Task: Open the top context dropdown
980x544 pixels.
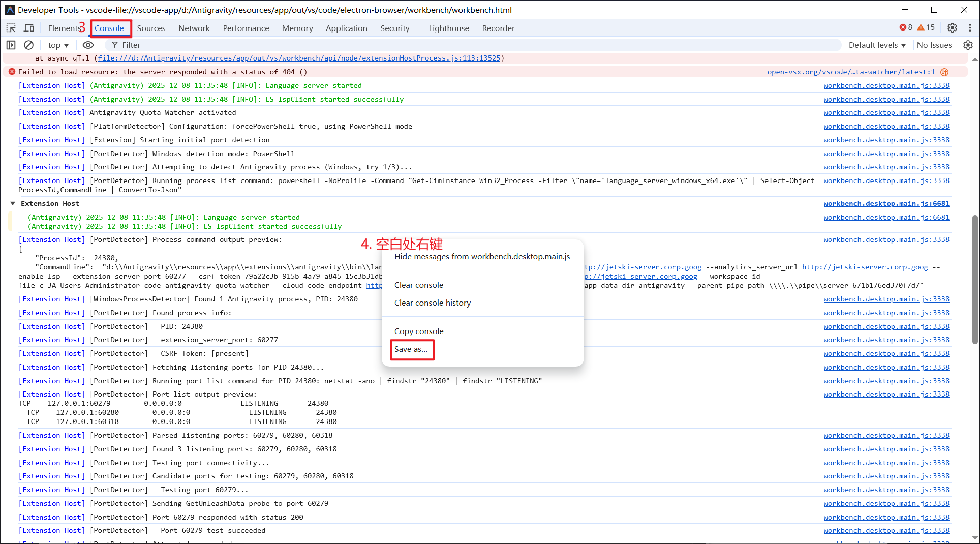Action: (x=58, y=45)
